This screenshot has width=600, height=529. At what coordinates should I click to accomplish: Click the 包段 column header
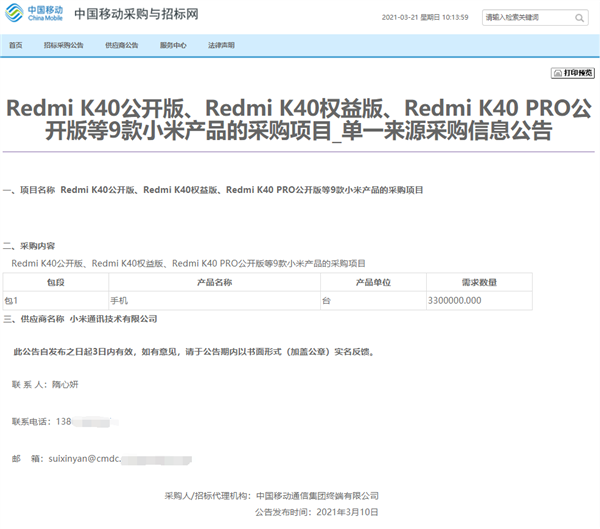click(55, 282)
